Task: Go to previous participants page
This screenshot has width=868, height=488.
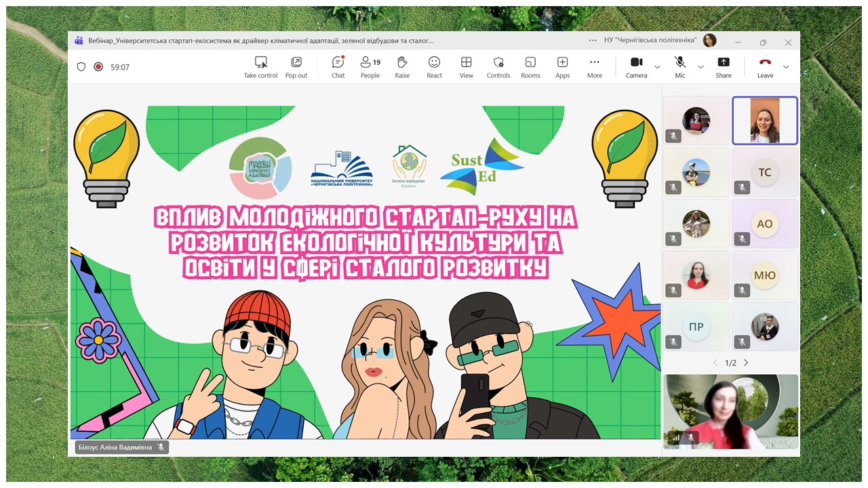Action: click(715, 363)
